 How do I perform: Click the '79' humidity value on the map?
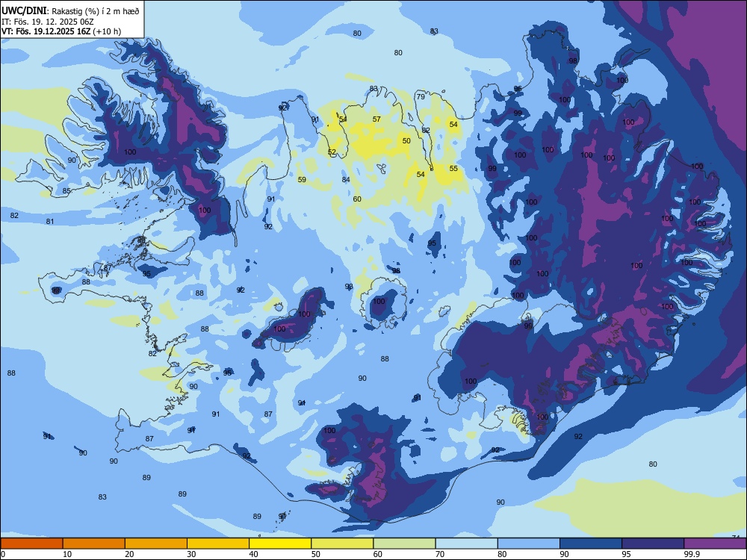[x=421, y=96]
